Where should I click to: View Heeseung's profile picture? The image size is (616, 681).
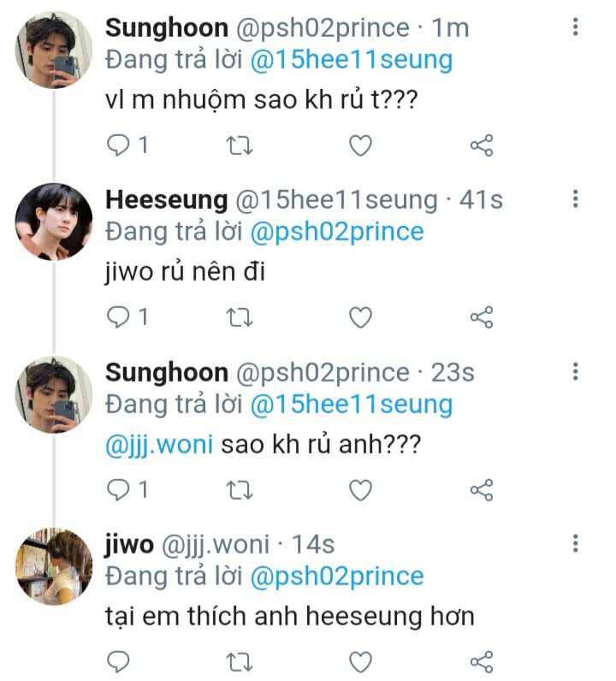click(54, 222)
